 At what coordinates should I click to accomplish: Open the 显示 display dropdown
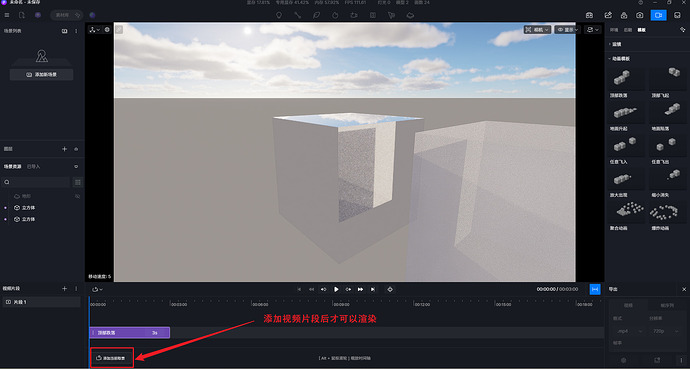coord(568,30)
